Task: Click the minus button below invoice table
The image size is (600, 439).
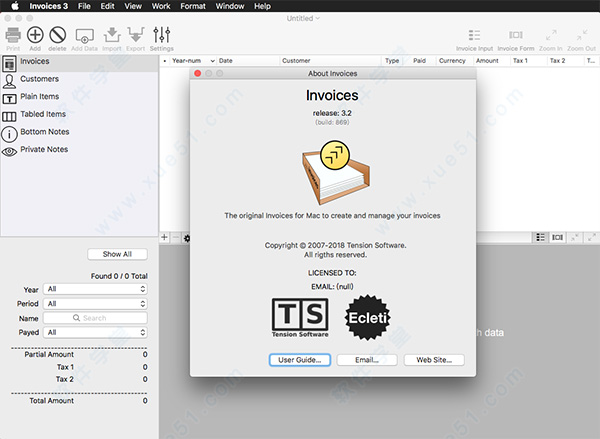Action: (176, 237)
